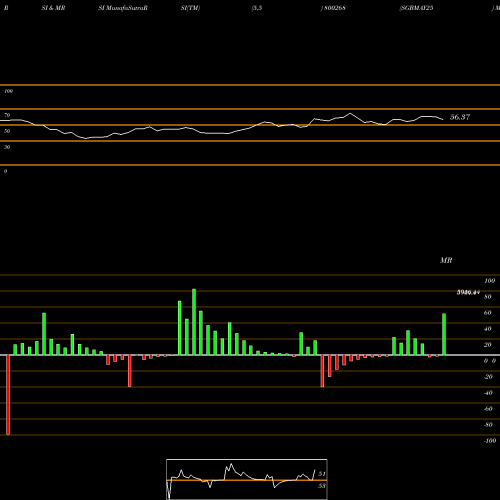Click the -100 label on the MR axis
This screenshot has width=500, height=500.
pos(490,441)
